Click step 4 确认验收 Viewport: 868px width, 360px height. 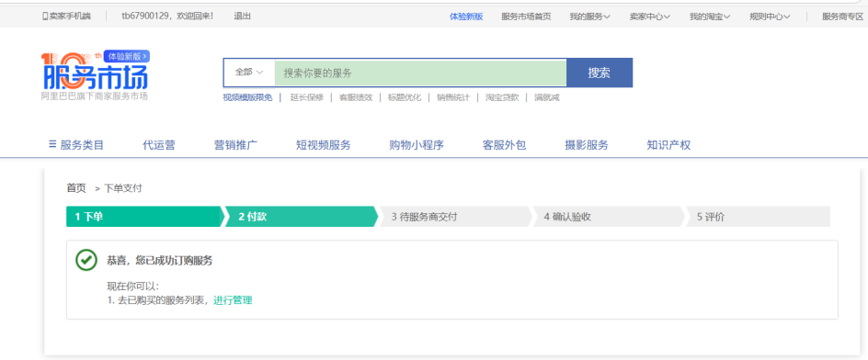609,217
